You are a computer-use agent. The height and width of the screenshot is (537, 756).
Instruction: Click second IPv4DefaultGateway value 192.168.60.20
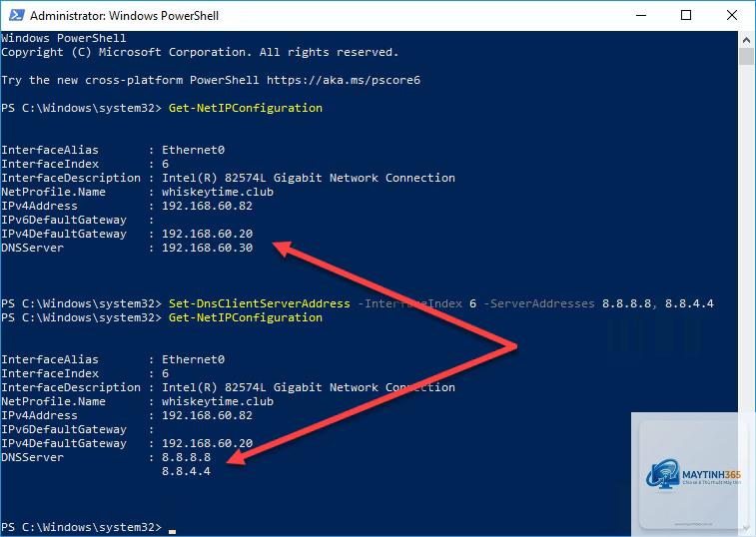[x=208, y=443]
